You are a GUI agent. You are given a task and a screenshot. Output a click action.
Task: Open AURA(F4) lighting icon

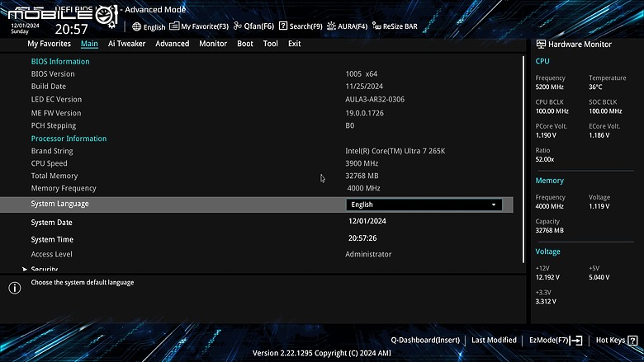pos(331,26)
